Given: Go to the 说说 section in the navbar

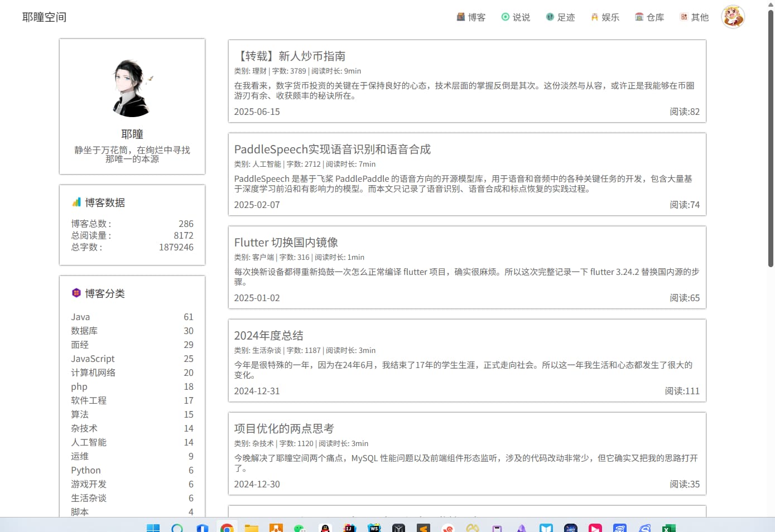Looking at the screenshot, I should pyautogui.click(x=516, y=17).
